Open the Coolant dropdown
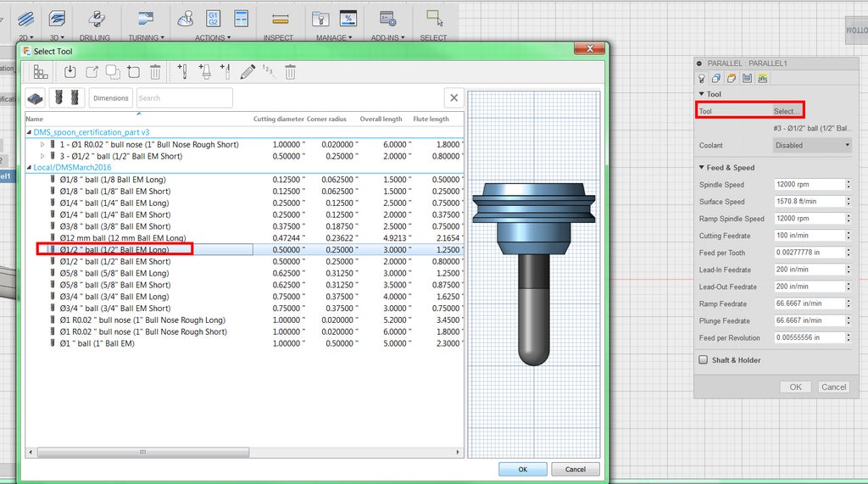The width and height of the screenshot is (868, 484). tap(812, 145)
